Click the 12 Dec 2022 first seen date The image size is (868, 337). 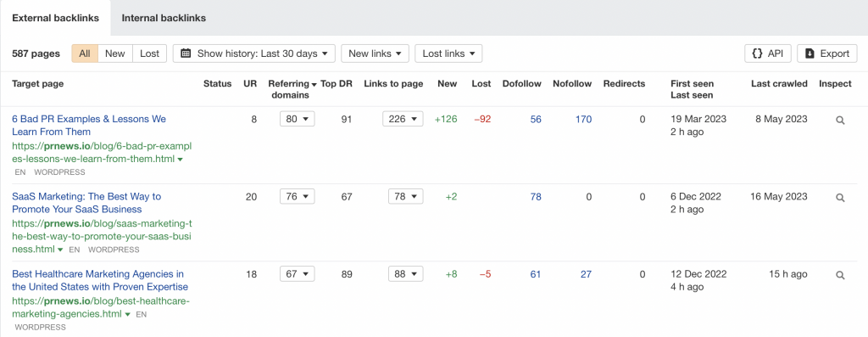pos(698,274)
